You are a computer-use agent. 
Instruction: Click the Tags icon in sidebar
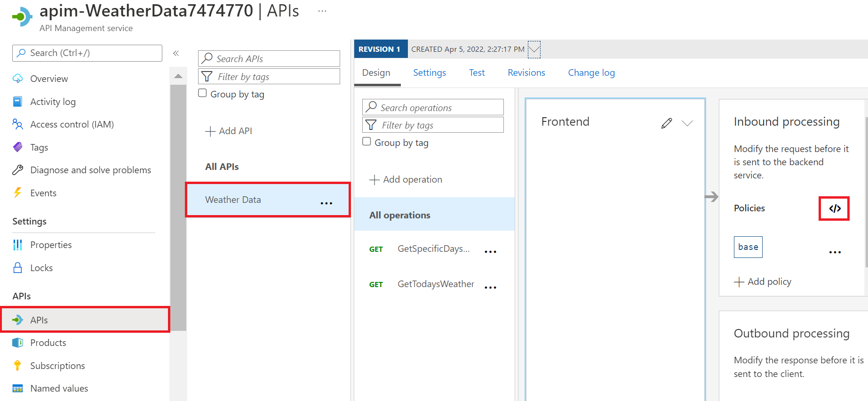[17, 147]
